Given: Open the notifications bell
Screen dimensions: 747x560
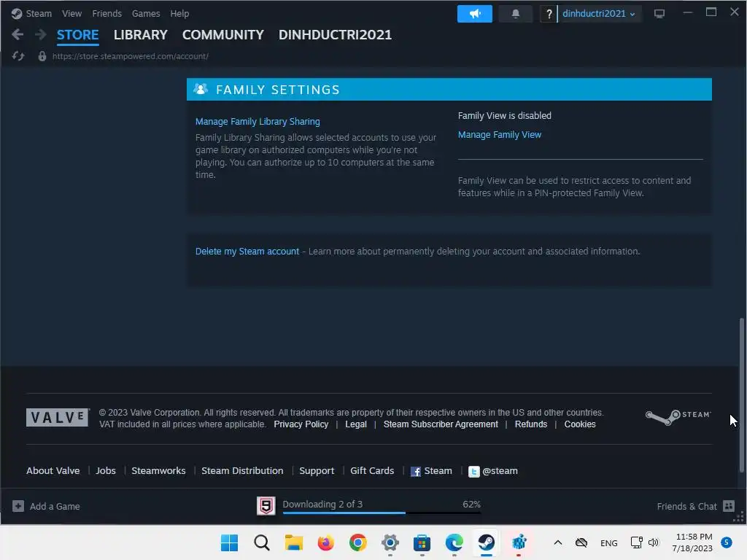Looking at the screenshot, I should (x=516, y=14).
